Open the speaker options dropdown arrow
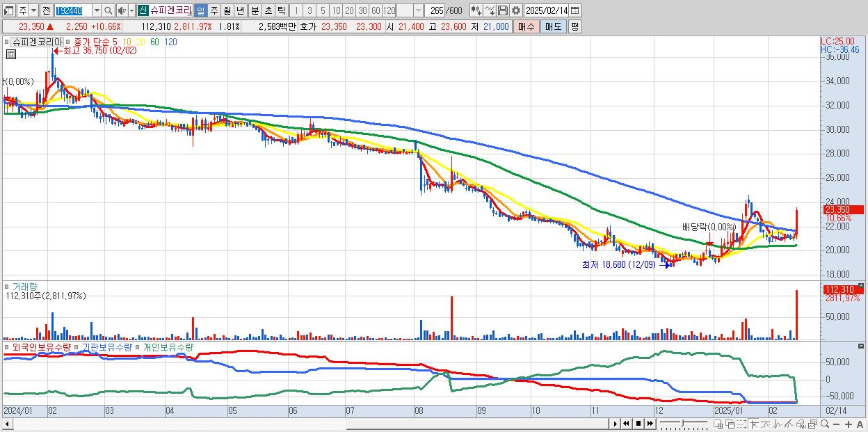 (131, 10)
